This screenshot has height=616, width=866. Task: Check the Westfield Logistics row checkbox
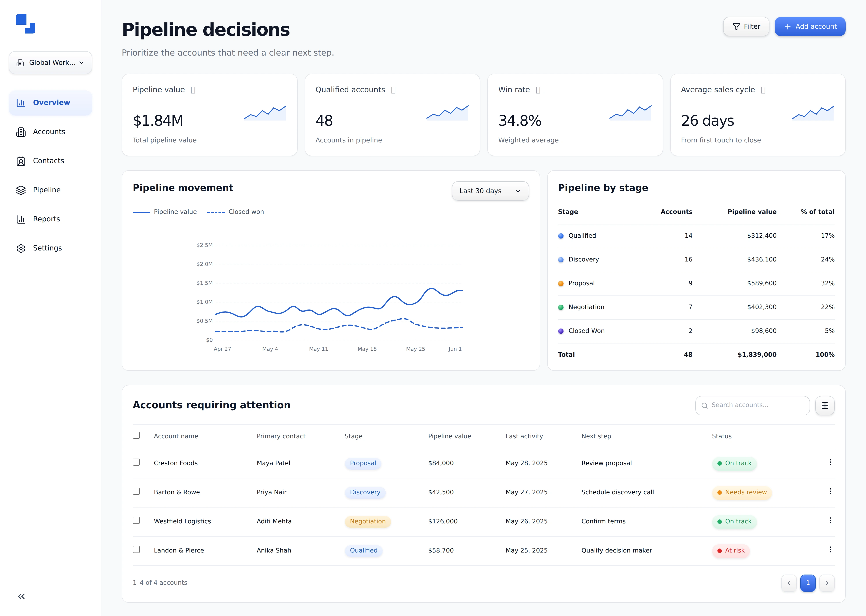pos(136,520)
